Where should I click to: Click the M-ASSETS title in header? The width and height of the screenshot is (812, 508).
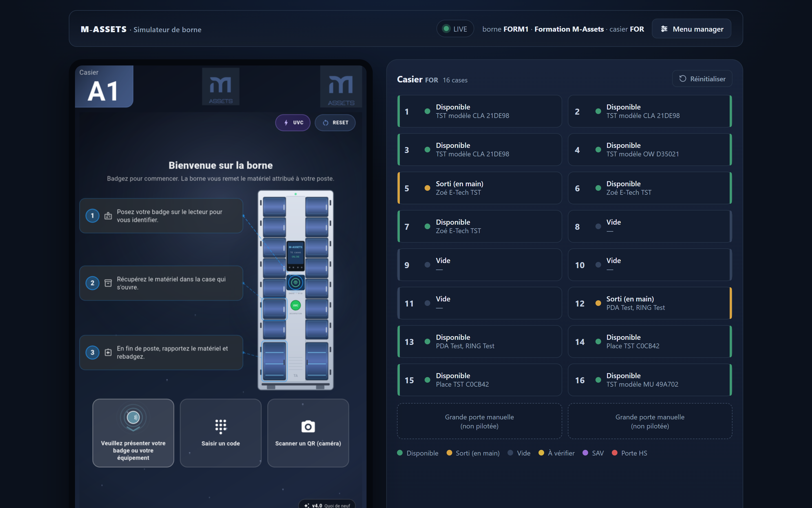click(x=104, y=29)
